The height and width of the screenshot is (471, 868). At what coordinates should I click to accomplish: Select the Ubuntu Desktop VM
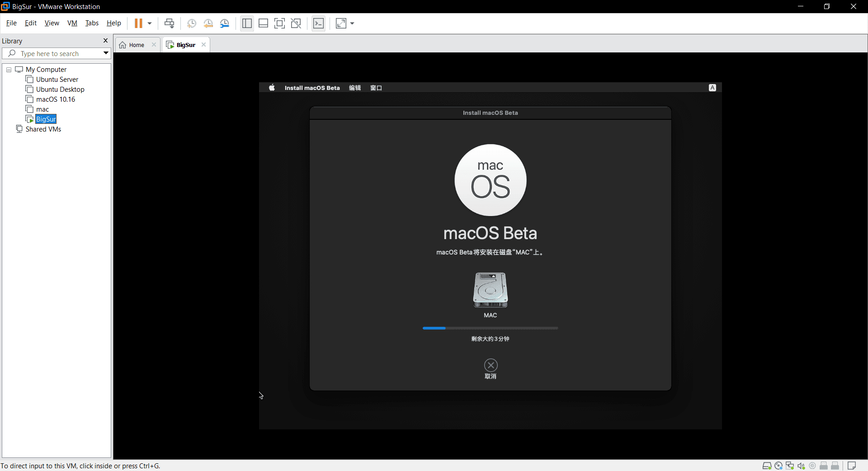tap(60, 89)
